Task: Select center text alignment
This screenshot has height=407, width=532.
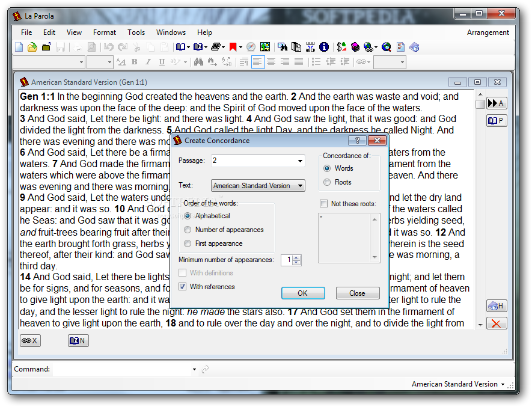Action: 271,62
